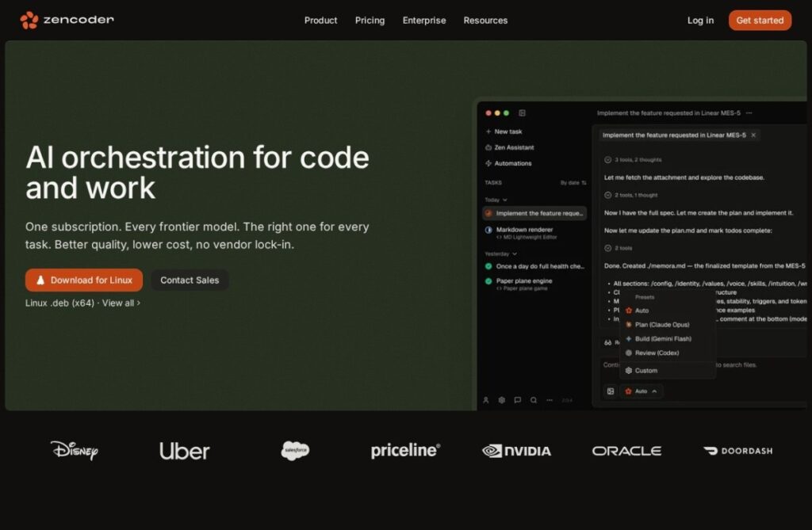The height and width of the screenshot is (530, 812).
Task: Click the NVIDIA logo
Action: click(516, 451)
